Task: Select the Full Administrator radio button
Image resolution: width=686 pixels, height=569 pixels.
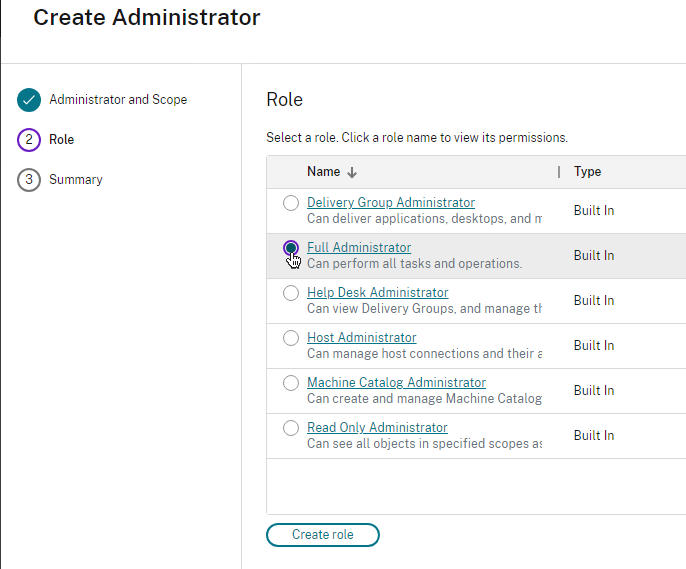Action: pyautogui.click(x=290, y=248)
